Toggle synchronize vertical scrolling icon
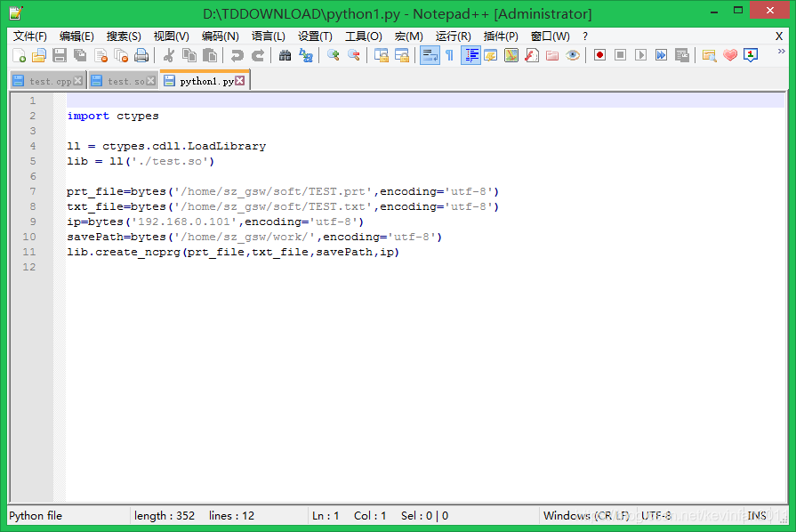This screenshot has width=796, height=532. pos(382,55)
